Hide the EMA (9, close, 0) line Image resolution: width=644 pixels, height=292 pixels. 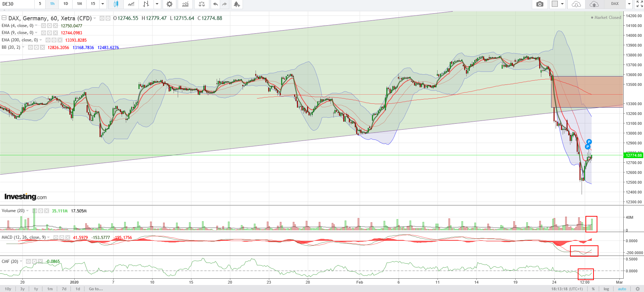[x=43, y=33]
